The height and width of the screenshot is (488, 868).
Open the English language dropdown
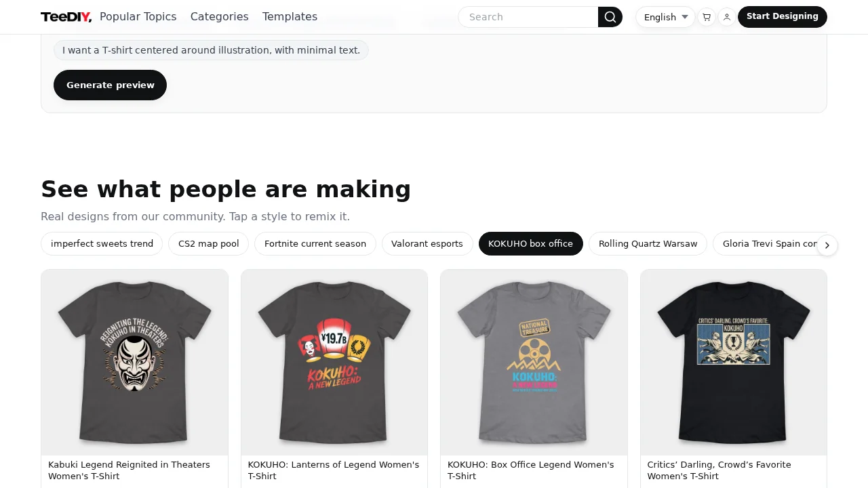point(665,17)
